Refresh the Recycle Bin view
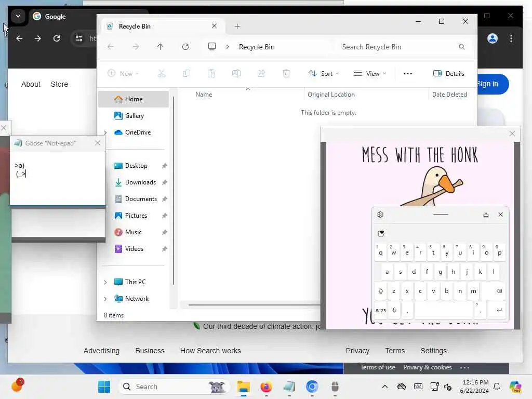The height and width of the screenshot is (399, 532). click(185, 47)
